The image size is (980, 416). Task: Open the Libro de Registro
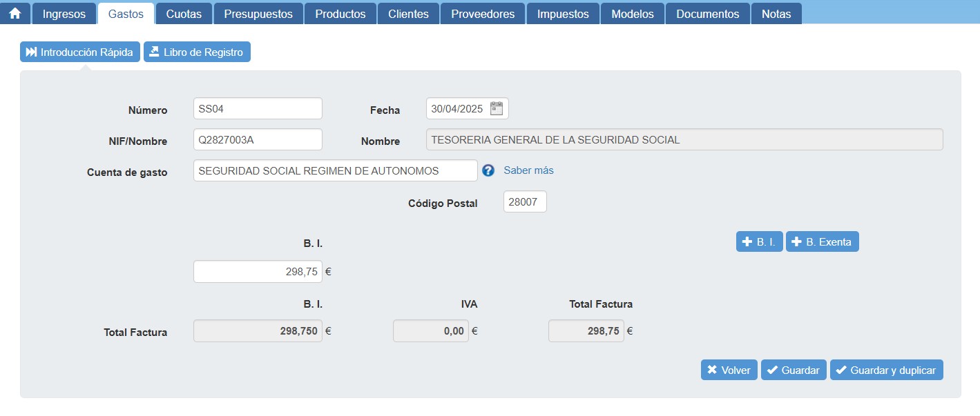point(197,52)
